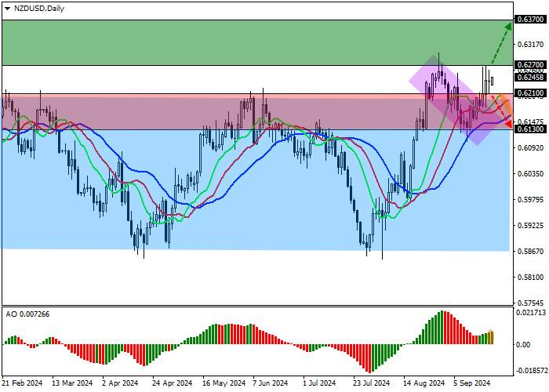
Task: Select the 0.63700 price level label
Action: (530, 19)
